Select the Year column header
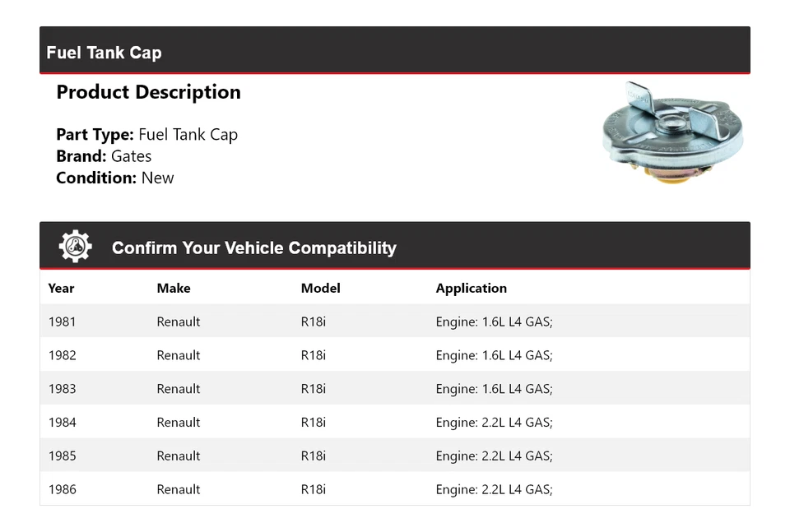 coord(61,288)
